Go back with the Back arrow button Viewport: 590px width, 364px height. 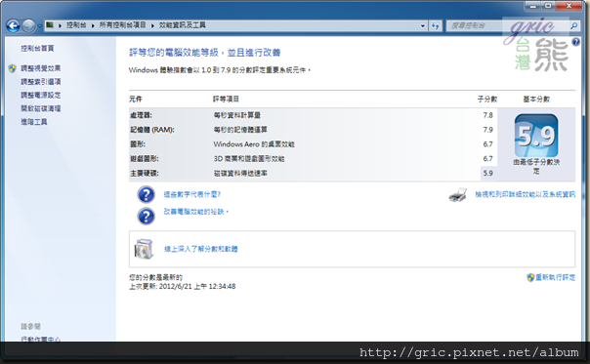click(13, 25)
